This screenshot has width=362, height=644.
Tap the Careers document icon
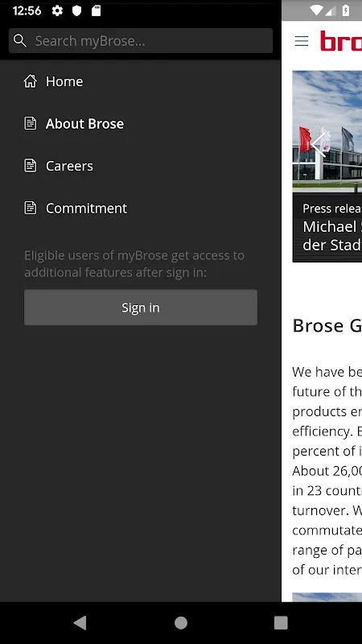click(31, 166)
